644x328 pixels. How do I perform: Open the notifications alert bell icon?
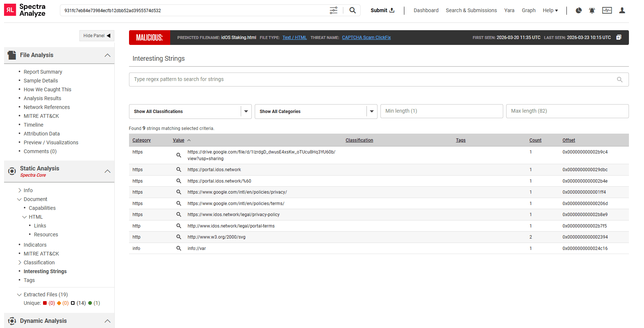[x=592, y=10]
